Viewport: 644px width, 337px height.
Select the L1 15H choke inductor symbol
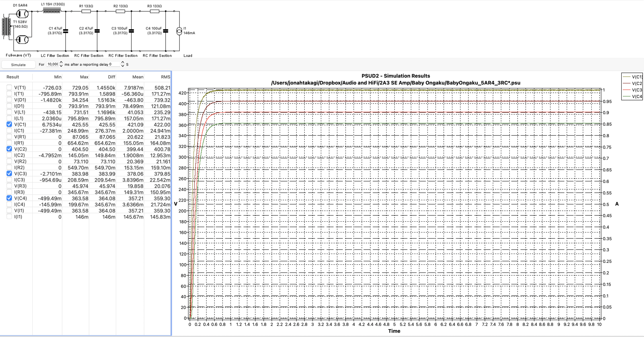[x=52, y=11]
